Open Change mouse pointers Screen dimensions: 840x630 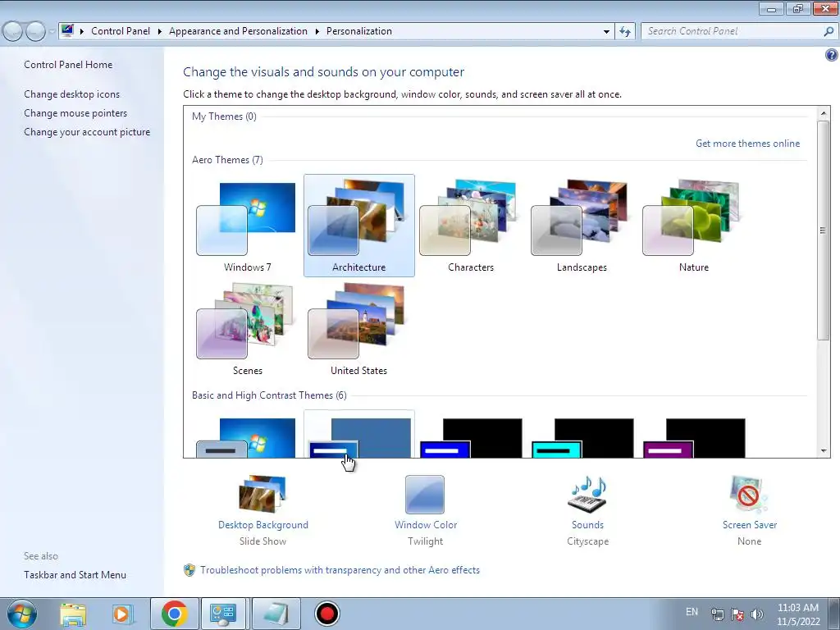coord(75,113)
